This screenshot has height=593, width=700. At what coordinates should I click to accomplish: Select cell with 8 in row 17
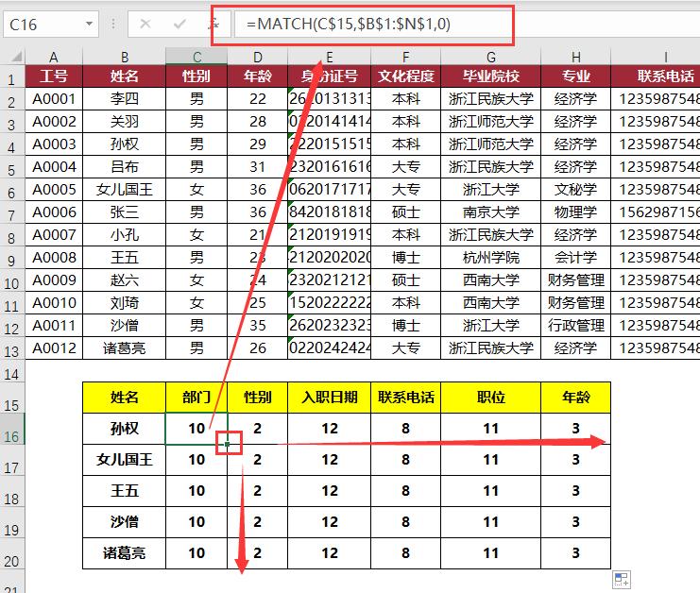pyautogui.click(x=405, y=460)
